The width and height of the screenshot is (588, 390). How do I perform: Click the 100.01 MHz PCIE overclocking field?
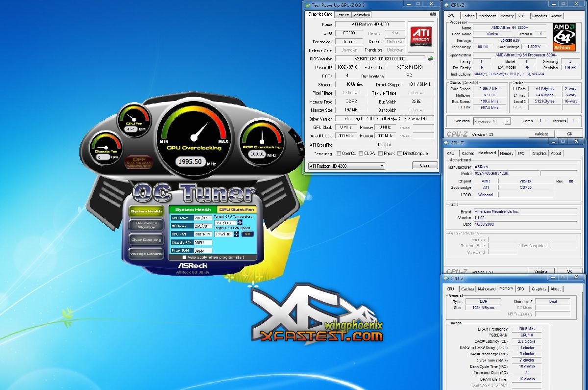pos(256,155)
